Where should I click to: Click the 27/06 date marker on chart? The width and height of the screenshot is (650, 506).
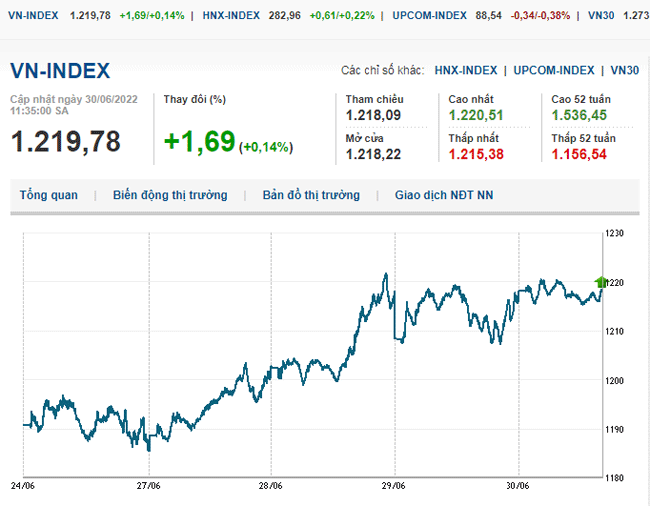pyautogui.click(x=148, y=484)
